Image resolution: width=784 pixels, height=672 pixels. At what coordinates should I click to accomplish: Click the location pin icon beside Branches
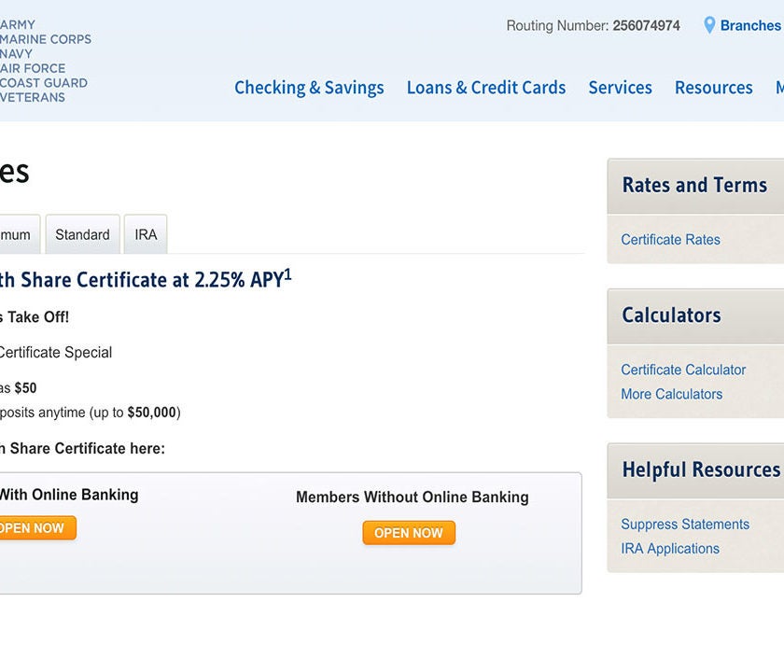pos(709,25)
